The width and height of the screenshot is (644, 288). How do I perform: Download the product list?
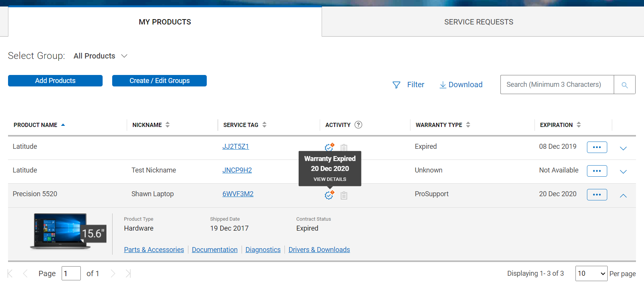[x=461, y=85]
